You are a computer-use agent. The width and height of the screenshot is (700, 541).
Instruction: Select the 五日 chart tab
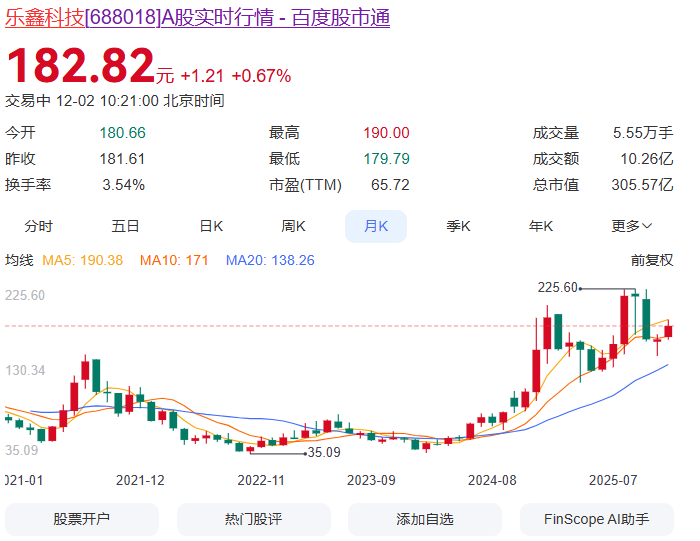[x=125, y=226]
